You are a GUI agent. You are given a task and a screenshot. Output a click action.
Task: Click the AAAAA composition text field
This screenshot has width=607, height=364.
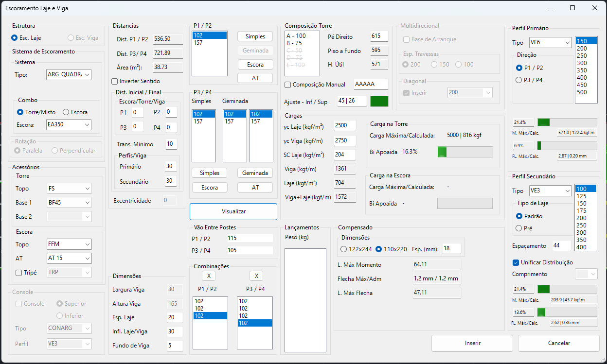[371, 85]
